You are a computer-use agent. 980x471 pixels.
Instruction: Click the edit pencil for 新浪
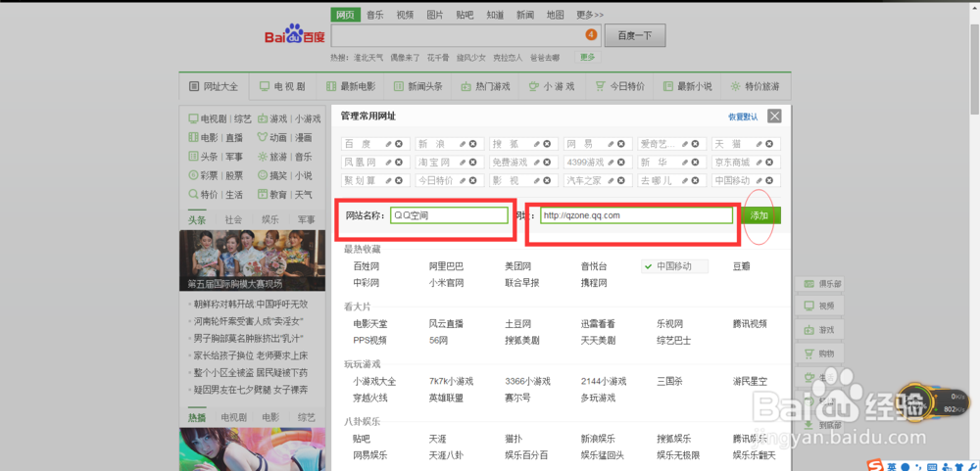click(464, 144)
